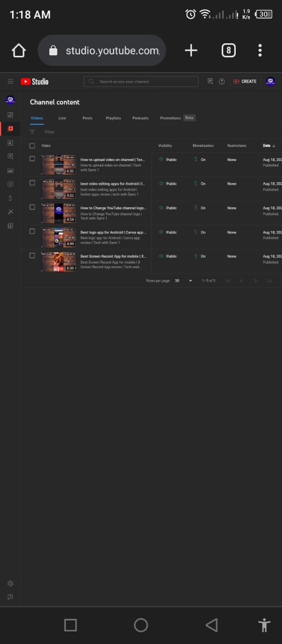Open 'Best Screen Record App for mobile' title
This screenshot has width=282, height=644.
(114, 256)
